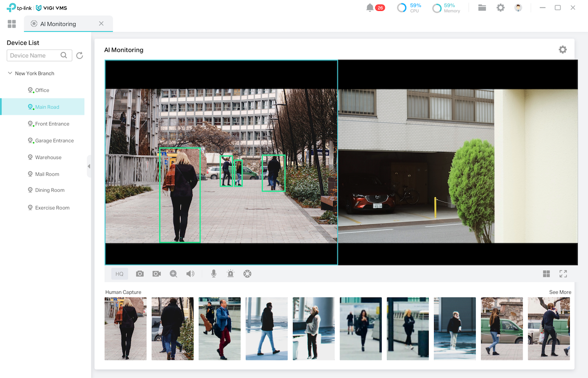Open first human capture thumbnail
The width and height of the screenshot is (588, 378).
(x=125, y=329)
